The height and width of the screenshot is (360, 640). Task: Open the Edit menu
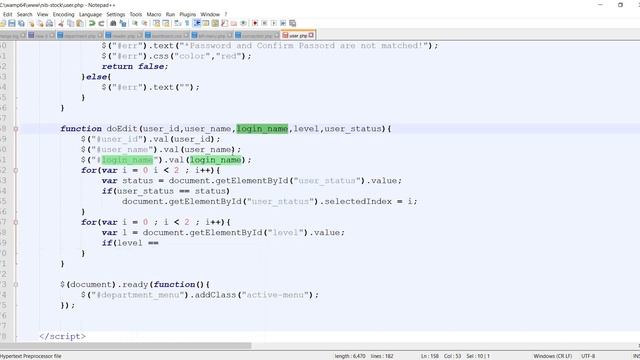click(7, 14)
